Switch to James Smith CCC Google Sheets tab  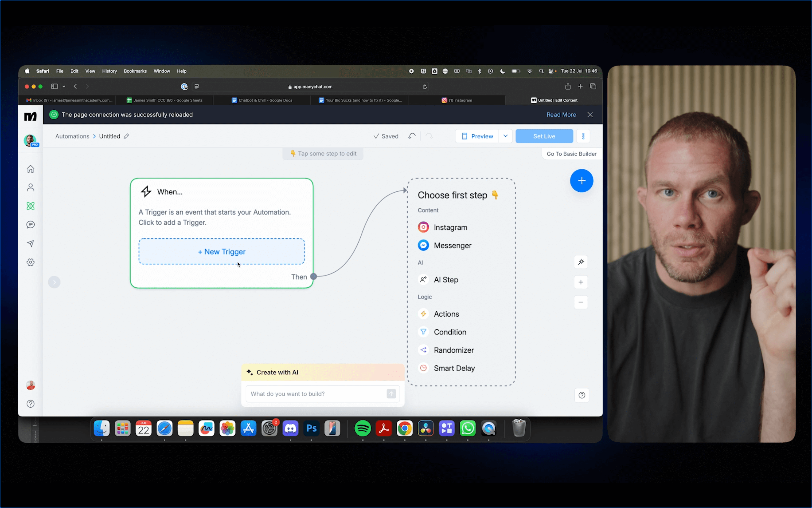[164, 100]
